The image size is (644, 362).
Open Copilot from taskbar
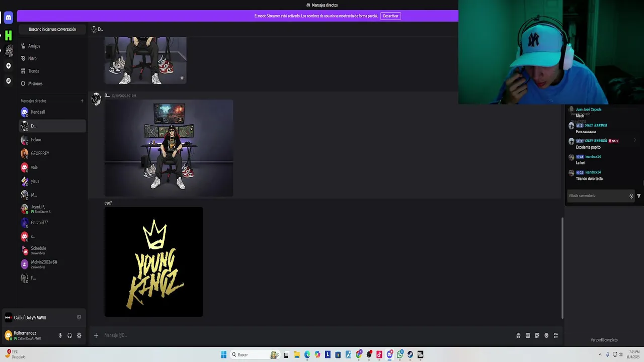click(317, 354)
